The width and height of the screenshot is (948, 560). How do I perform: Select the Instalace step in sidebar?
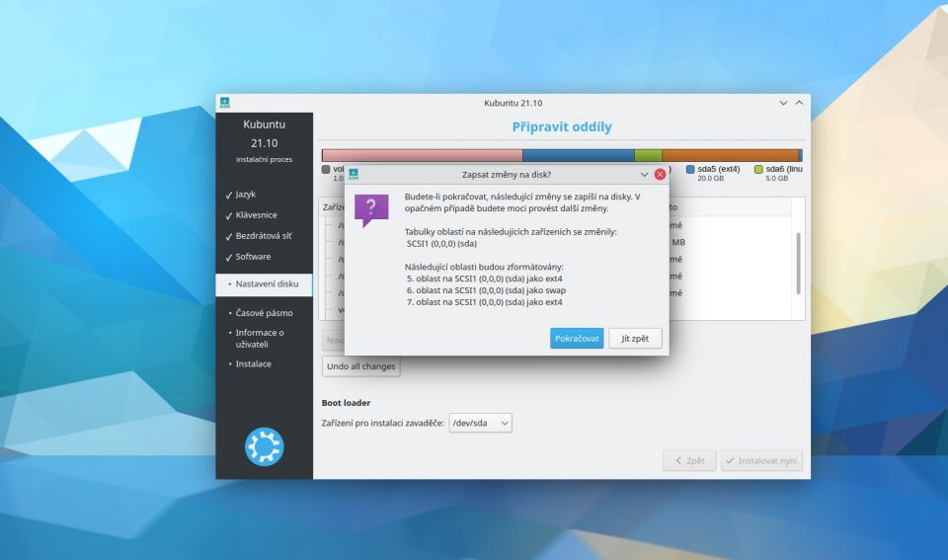coord(254,363)
